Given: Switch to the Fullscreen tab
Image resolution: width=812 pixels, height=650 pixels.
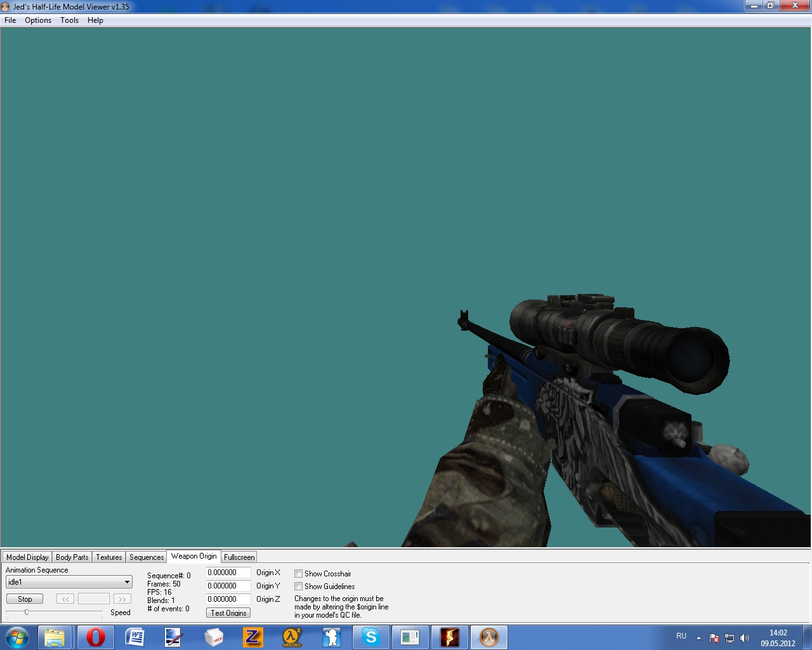Looking at the screenshot, I should pos(239,557).
